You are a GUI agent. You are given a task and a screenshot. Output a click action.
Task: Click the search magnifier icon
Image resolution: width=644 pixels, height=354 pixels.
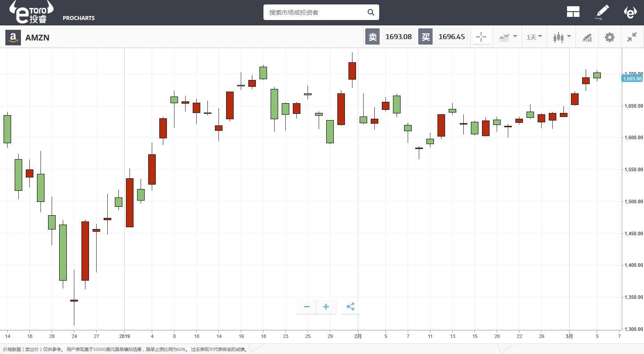click(371, 12)
